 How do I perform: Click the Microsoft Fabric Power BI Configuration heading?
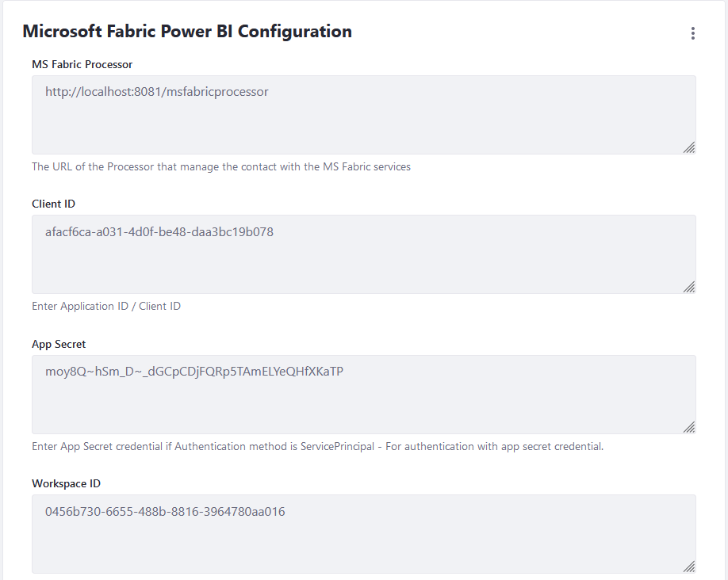coord(187,32)
